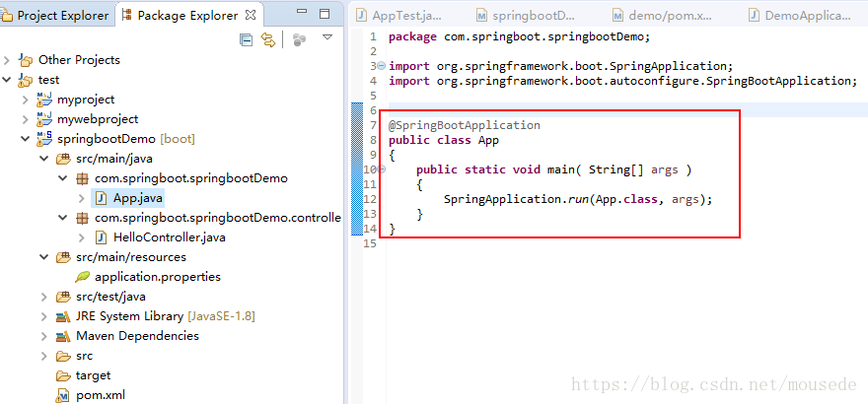Select pom.xml in the tree
868x404 pixels.
click(x=101, y=396)
